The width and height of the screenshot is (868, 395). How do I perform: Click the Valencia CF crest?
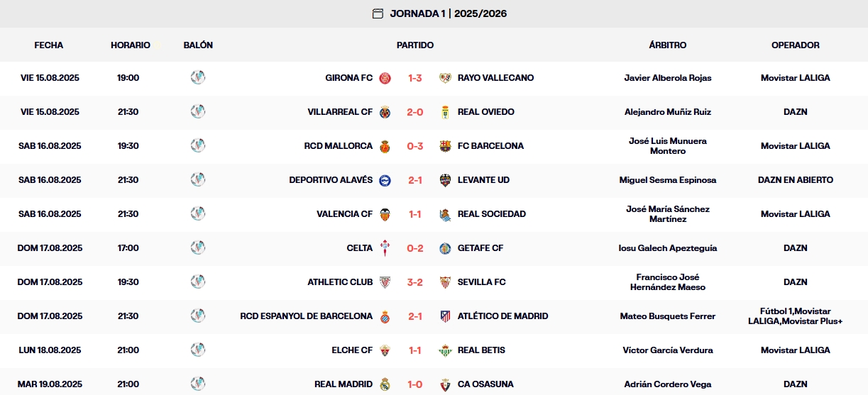point(385,214)
